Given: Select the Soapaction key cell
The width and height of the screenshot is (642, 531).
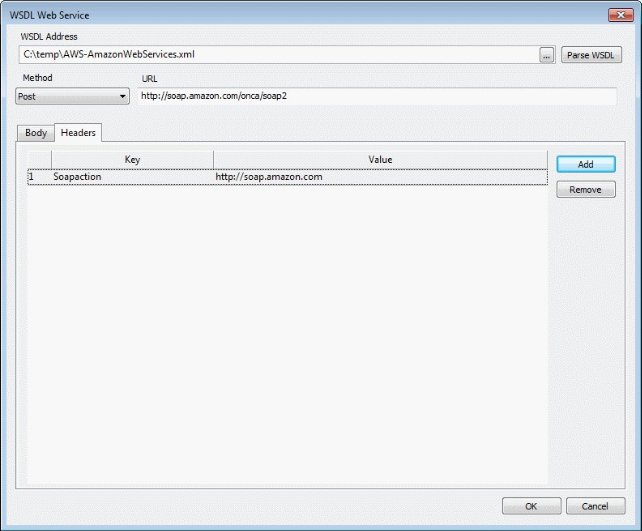Looking at the screenshot, I should (132, 177).
